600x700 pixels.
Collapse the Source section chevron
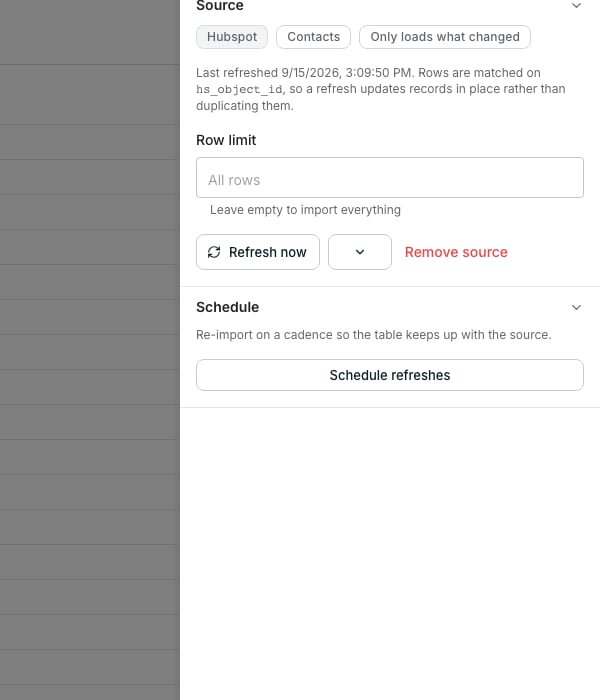point(576,5)
